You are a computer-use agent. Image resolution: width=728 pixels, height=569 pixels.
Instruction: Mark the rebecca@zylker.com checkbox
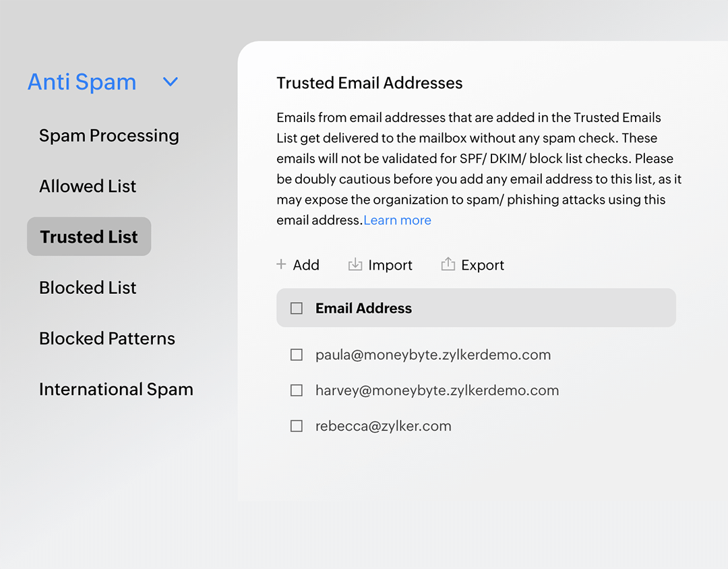pyautogui.click(x=297, y=426)
